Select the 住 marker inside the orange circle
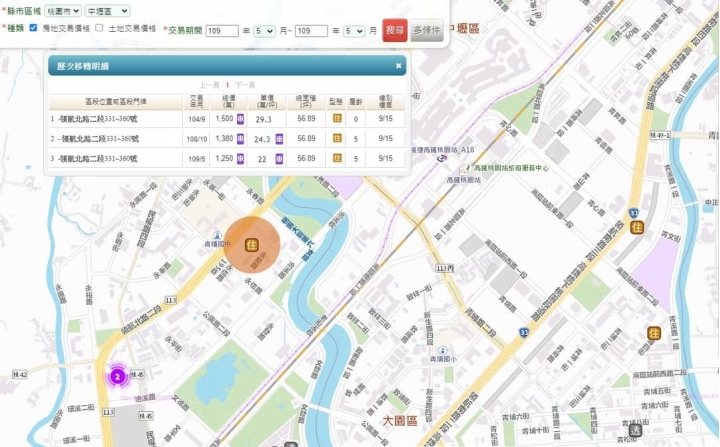Screen dimensions: 720x447 point(252,245)
